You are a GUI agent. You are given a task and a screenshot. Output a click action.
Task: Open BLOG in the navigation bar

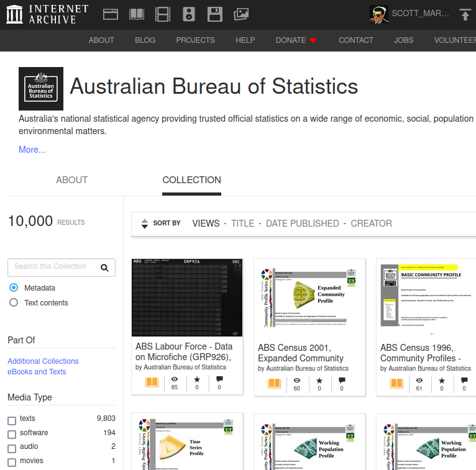point(145,40)
